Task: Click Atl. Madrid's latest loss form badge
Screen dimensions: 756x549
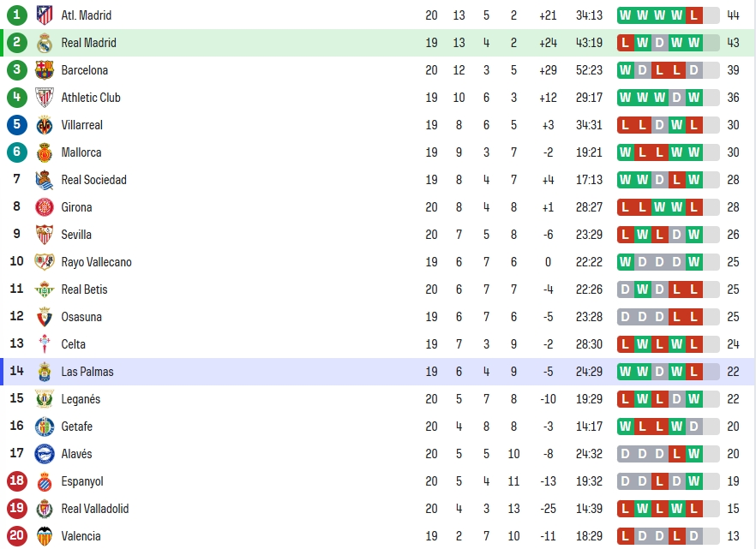Action: pyautogui.click(x=693, y=15)
